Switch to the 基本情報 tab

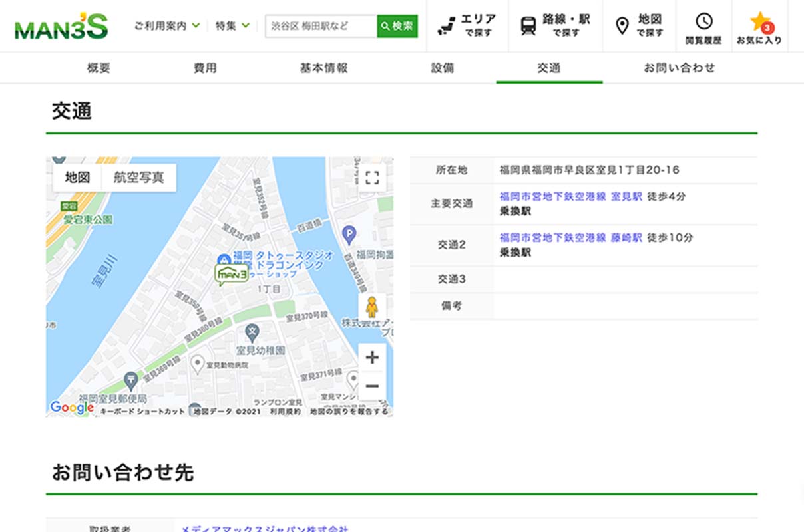(x=323, y=68)
